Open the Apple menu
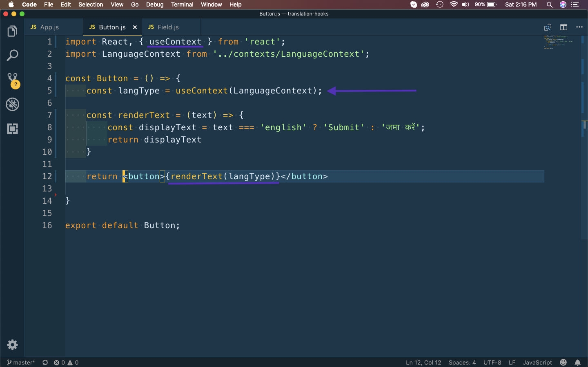The height and width of the screenshot is (367, 588). [x=11, y=4]
